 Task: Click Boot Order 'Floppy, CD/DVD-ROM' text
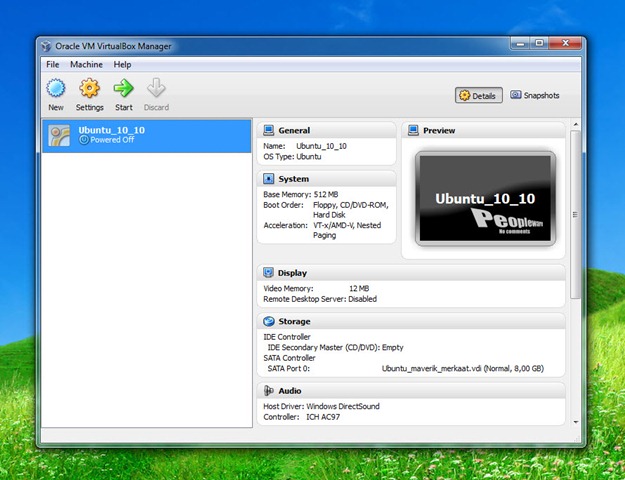click(x=350, y=205)
